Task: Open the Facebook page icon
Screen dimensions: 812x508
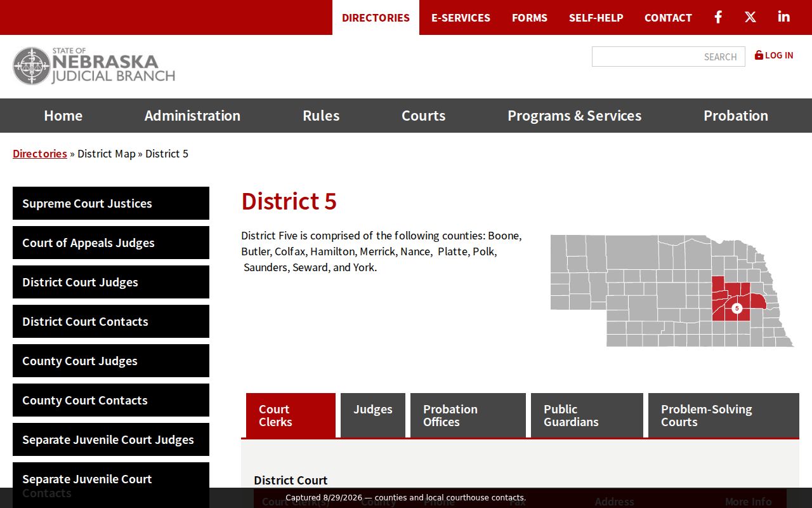Action: 718,17
